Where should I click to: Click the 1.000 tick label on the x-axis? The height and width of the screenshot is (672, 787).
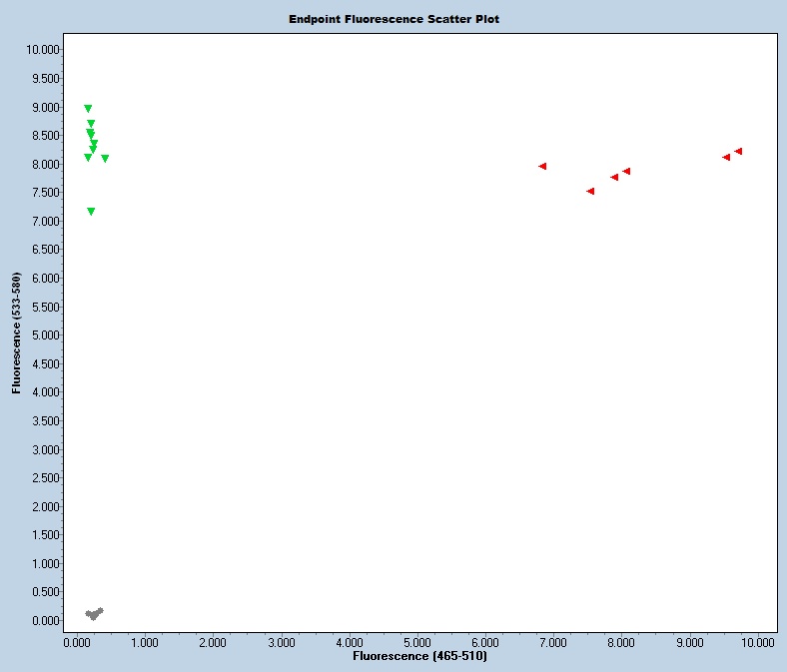point(144,643)
